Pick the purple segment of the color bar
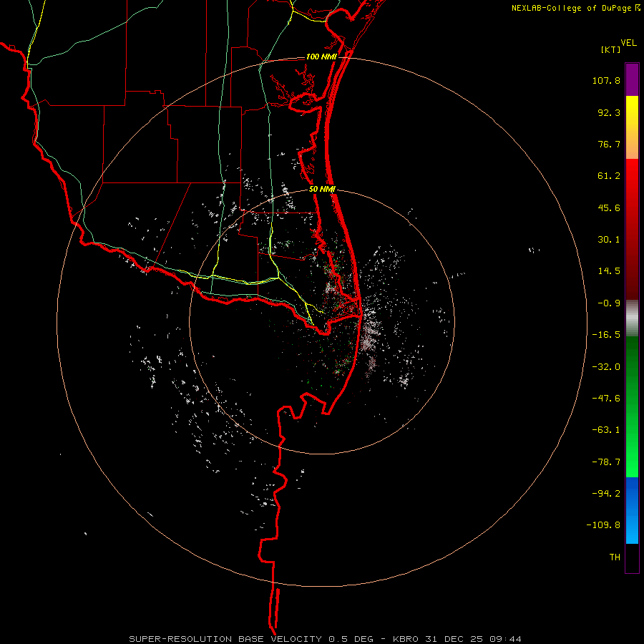Image resolution: width=644 pixels, height=644 pixels. tap(632, 79)
